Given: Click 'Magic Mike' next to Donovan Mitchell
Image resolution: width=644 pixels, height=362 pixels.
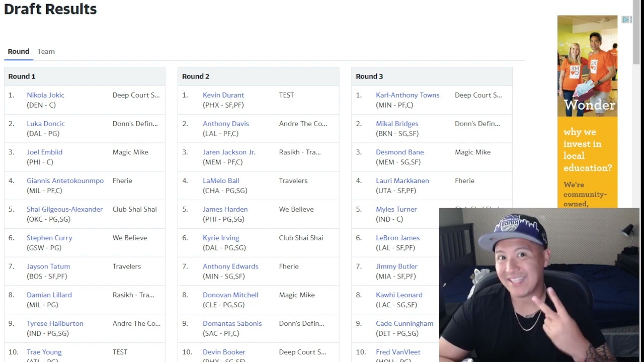Looking at the screenshot, I should tap(297, 295).
